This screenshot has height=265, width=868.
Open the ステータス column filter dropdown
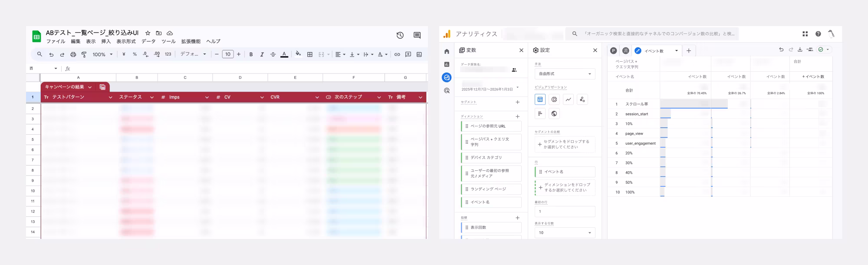pyautogui.click(x=151, y=97)
